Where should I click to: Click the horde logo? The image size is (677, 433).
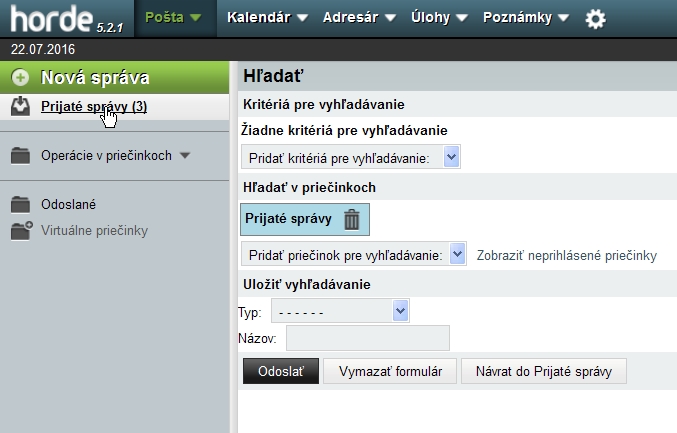pyautogui.click(x=53, y=19)
